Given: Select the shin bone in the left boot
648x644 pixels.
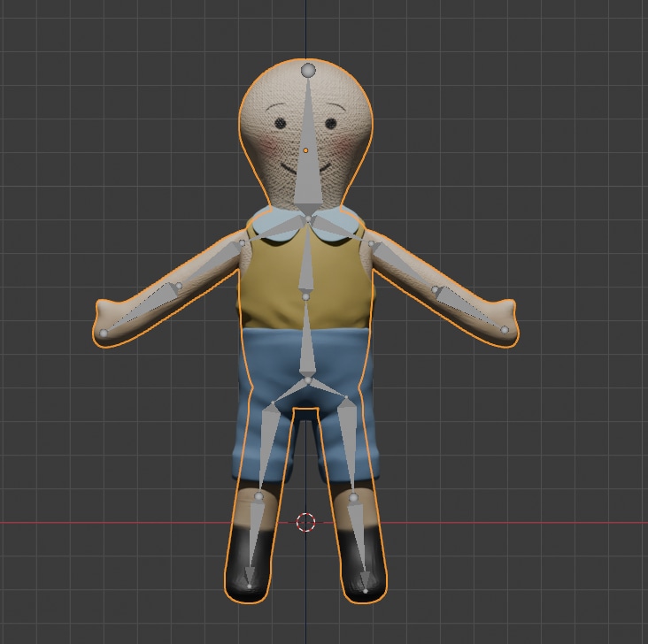Looking at the screenshot, I should coord(254,540).
